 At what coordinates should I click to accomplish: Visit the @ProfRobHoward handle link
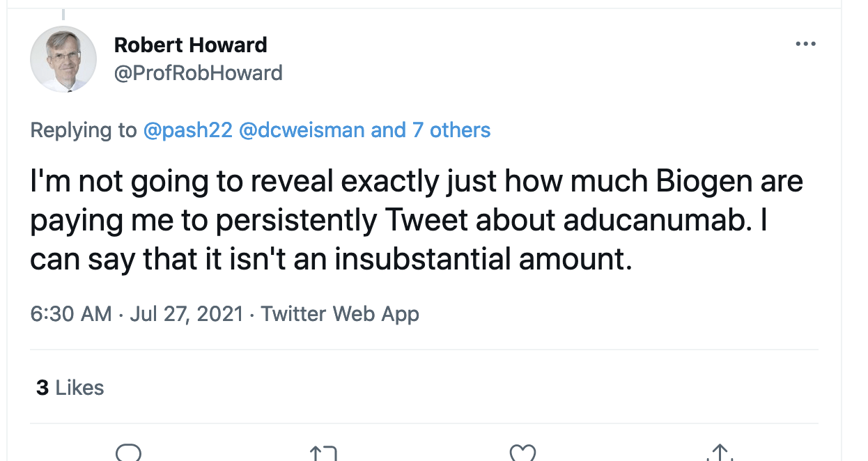198,73
